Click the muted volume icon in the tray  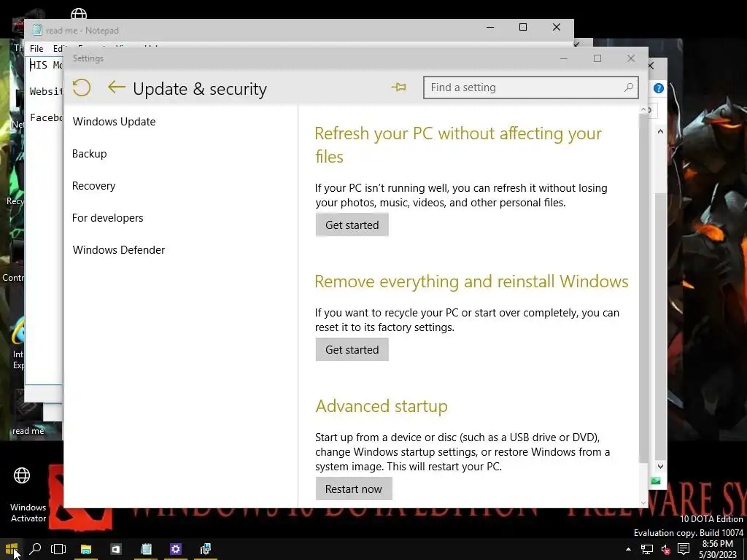coord(665,550)
